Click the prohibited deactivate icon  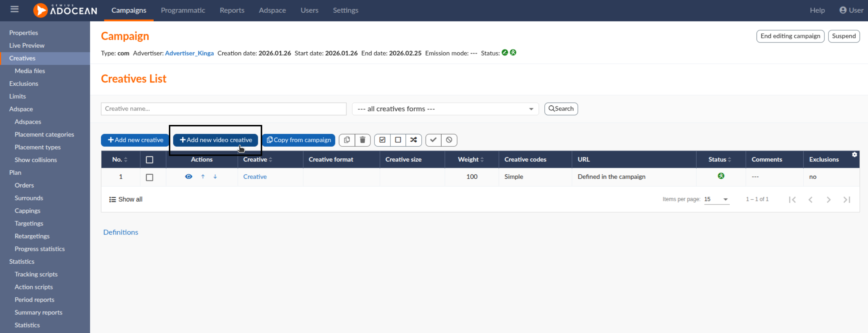[449, 140]
